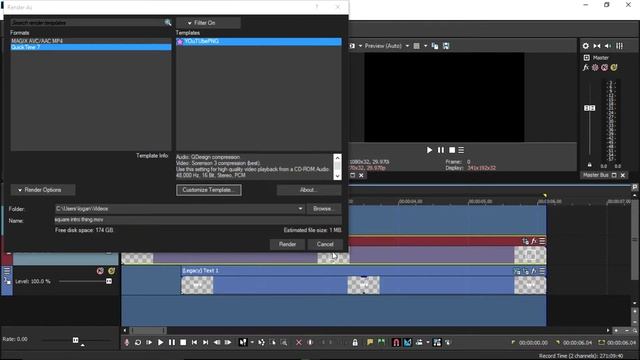Mute the Level 100% video track
The width and height of the screenshot is (640, 360).
pyautogui.click(x=100, y=271)
